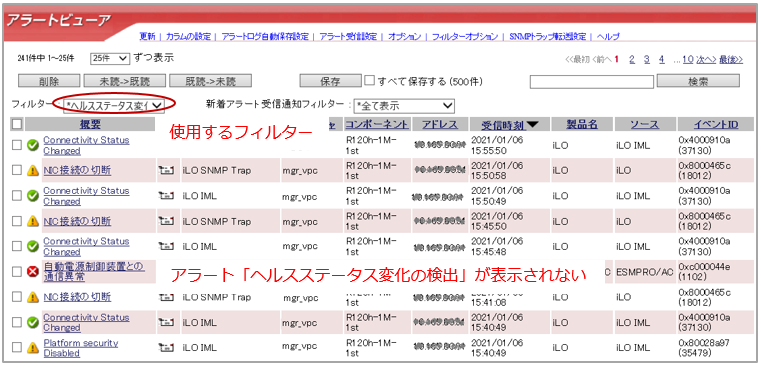Screen dimensions: 761x368
Task: Click 更新 in the top menu
Action: pos(147,36)
